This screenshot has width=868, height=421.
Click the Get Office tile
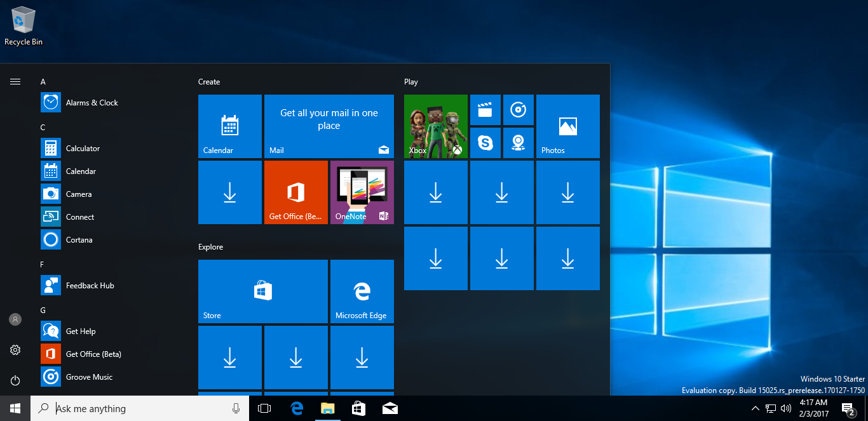[296, 192]
